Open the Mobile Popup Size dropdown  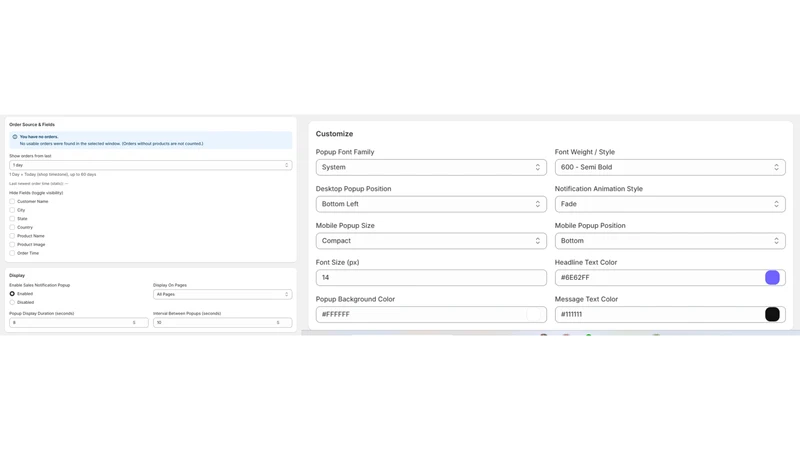[x=431, y=241]
